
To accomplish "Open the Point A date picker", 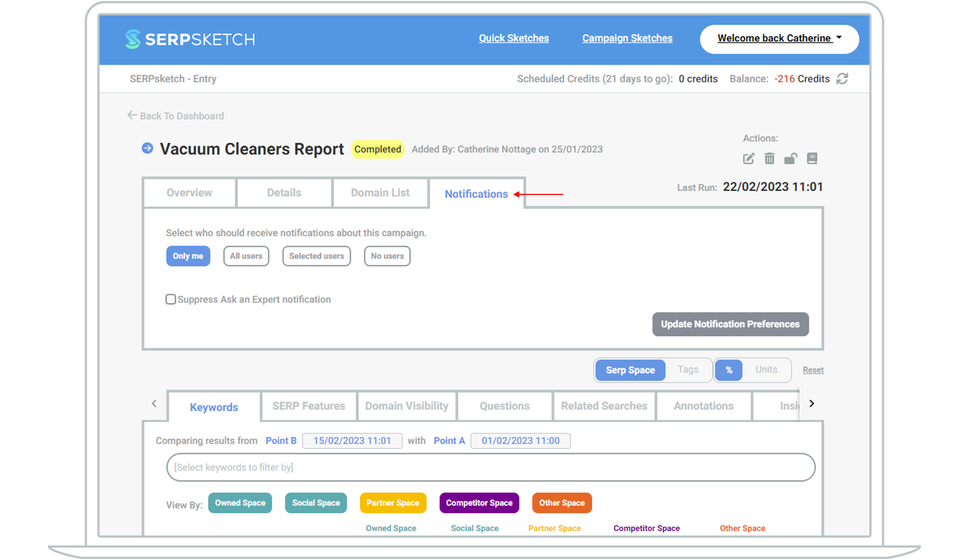I will point(520,441).
